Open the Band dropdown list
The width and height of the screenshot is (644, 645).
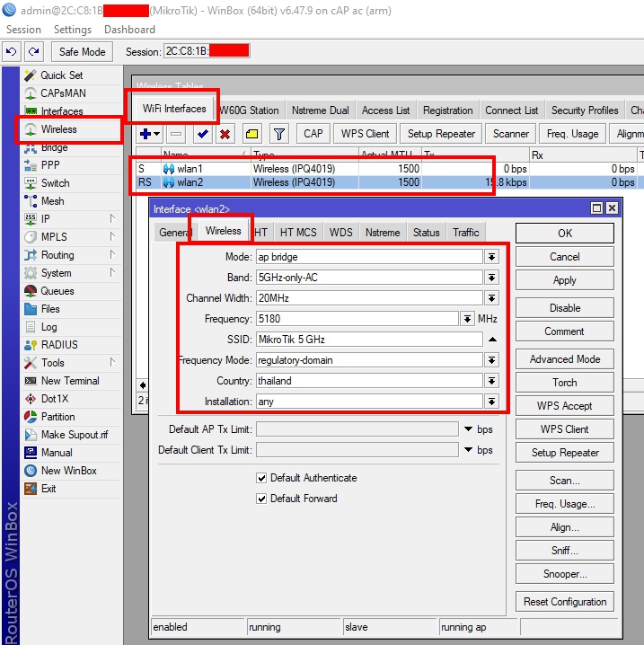[491, 278]
